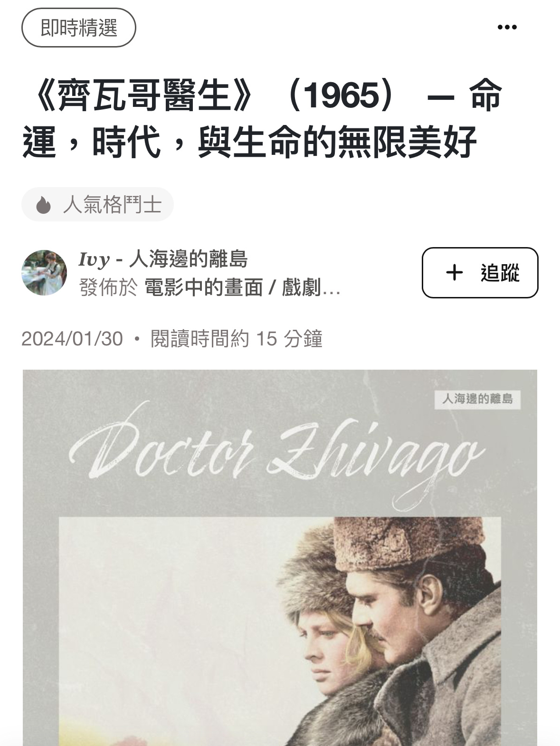Click the flame icon in 人氣格鬥士 tag
The image size is (560, 746).
[43, 205]
